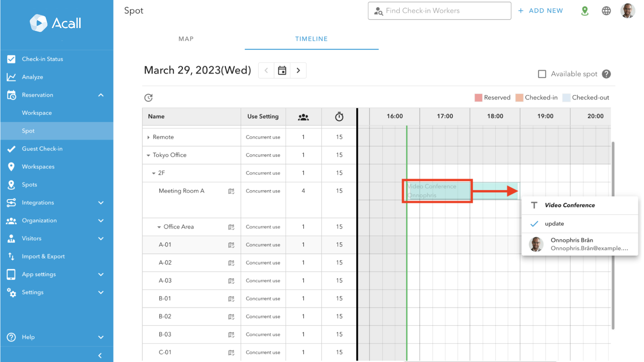Go to the next day with the right arrow
Viewport: 644px width, 362px height.
coord(298,70)
